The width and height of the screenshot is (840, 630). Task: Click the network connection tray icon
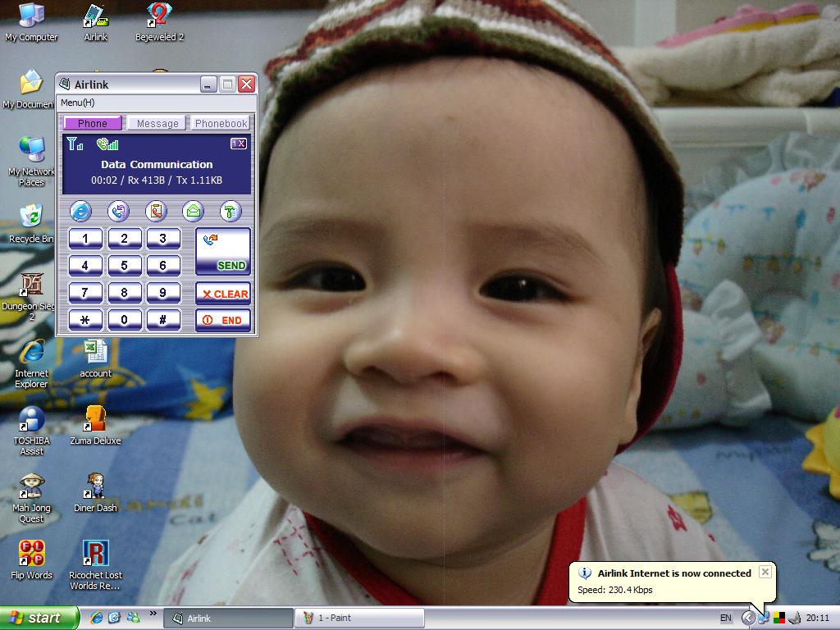point(764,619)
